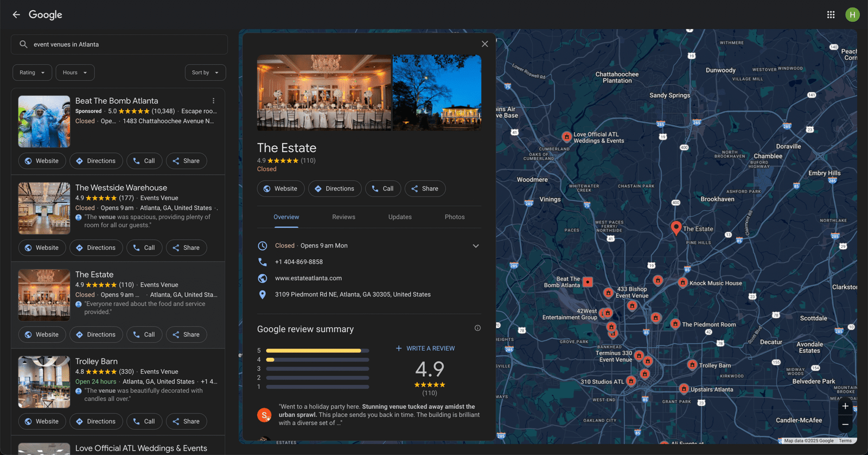
Task: Go back with the arrow next to Google
Action: pyautogui.click(x=16, y=15)
